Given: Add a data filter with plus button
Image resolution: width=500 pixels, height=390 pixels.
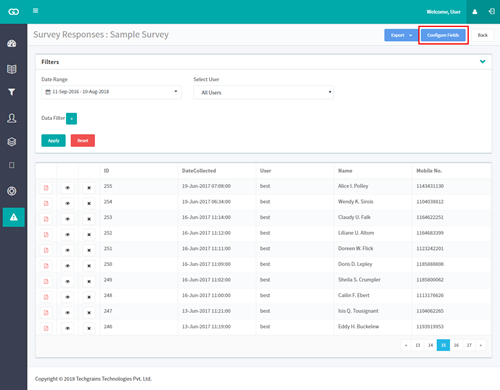Looking at the screenshot, I should (71, 119).
